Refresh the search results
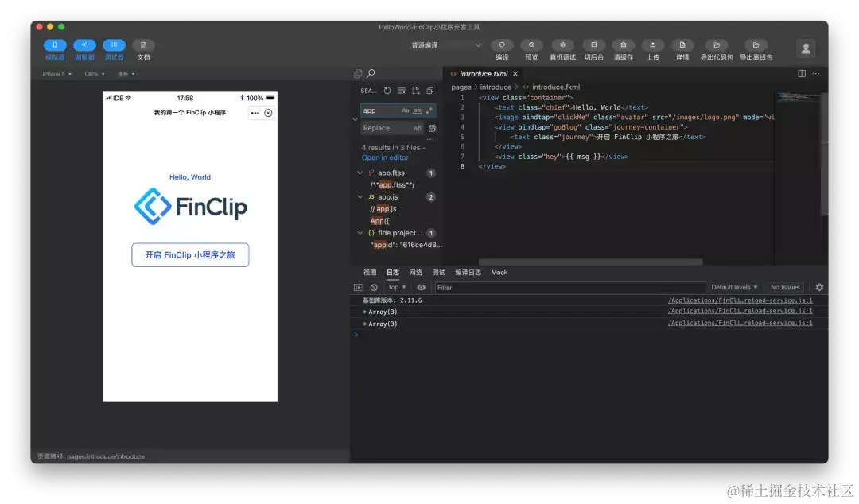 tap(387, 91)
